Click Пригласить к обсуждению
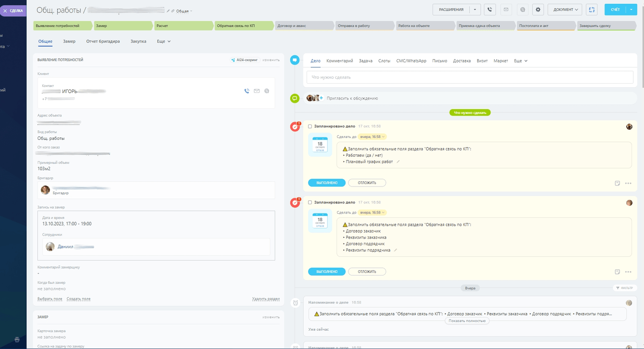The width and height of the screenshot is (644, 349). [x=352, y=98]
